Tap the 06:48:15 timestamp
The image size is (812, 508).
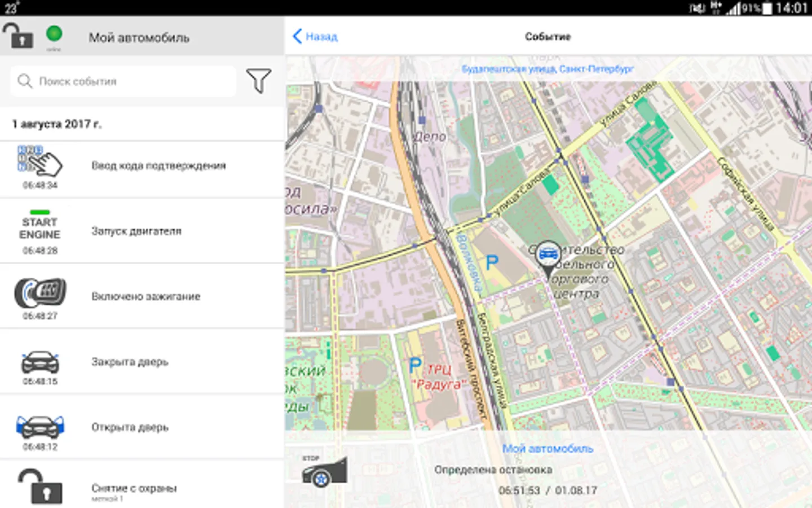40,382
